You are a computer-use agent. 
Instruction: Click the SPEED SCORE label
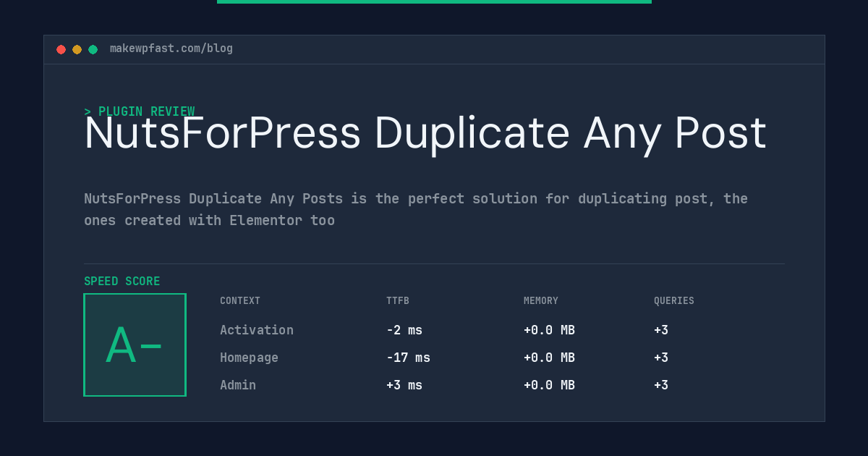pos(122,282)
